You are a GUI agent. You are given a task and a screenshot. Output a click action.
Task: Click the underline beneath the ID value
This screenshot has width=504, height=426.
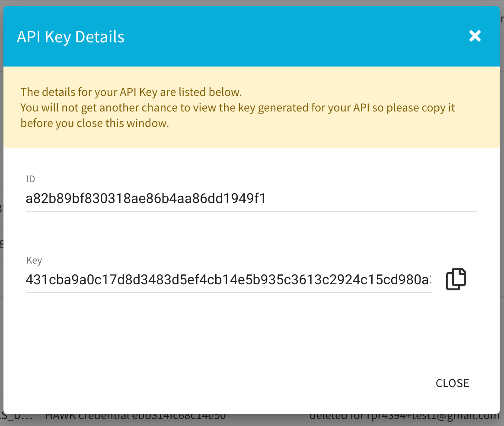click(x=252, y=211)
